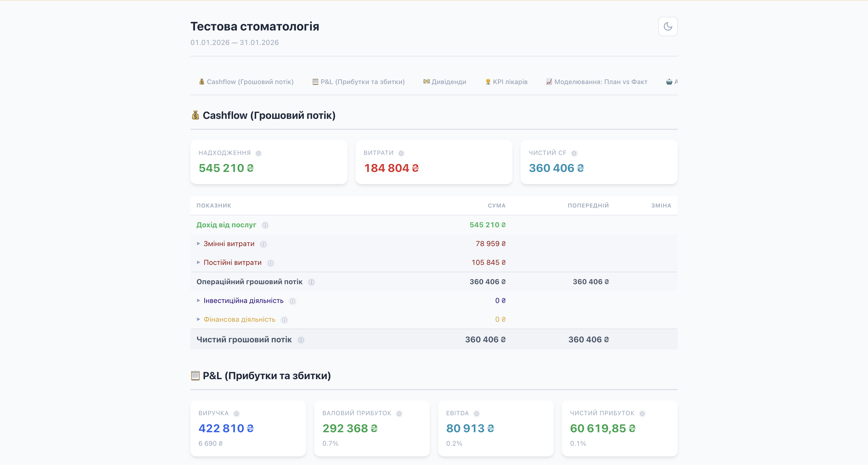Expand the Змінні витрати row

(198, 244)
